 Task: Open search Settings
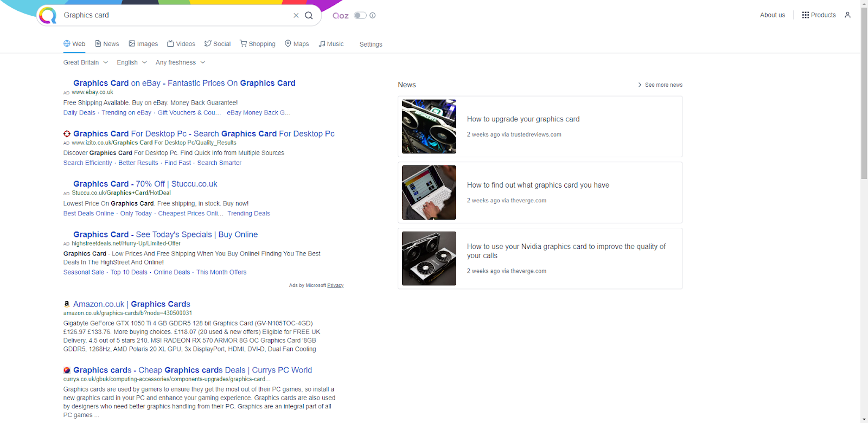371,44
